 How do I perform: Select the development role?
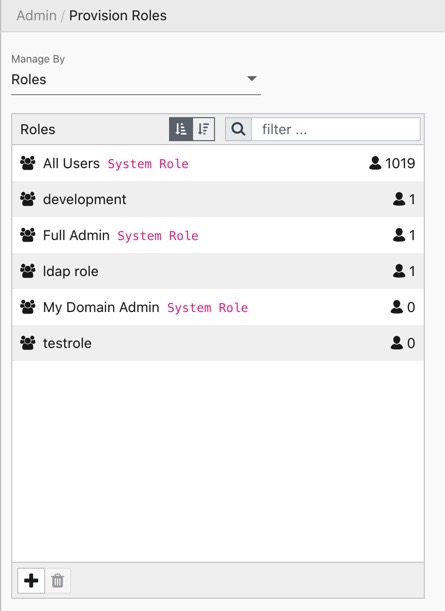pos(218,199)
